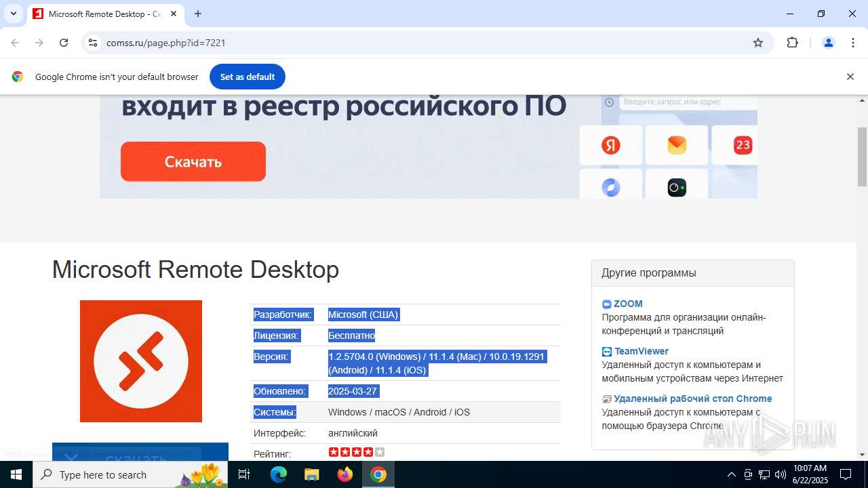View site information icon in address bar
868x488 pixels.
click(x=93, y=43)
